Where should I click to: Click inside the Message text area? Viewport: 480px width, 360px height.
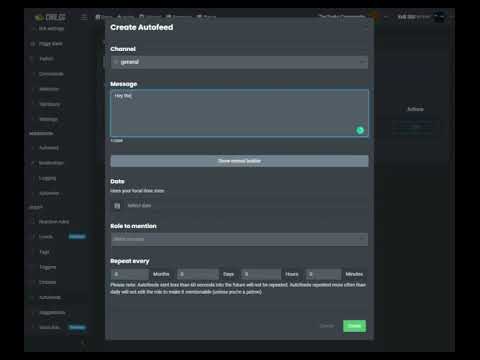click(x=239, y=113)
